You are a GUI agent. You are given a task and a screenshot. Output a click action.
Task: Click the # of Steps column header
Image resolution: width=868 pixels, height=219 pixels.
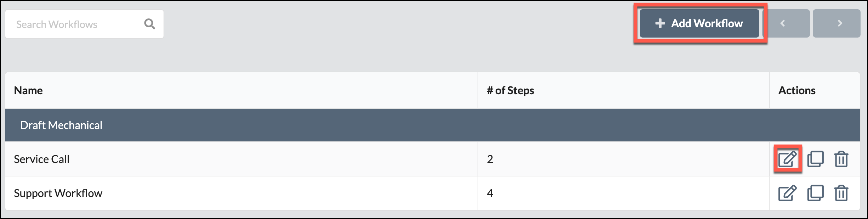point(510,90)
